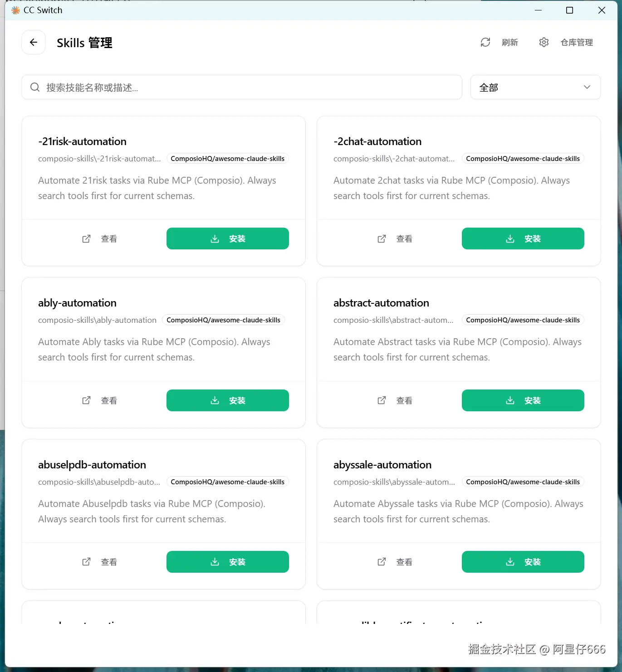This screenshot has width=622, height=672.
Task: Click external-link icon for abyssale-automation
Action: coord(382,562)
